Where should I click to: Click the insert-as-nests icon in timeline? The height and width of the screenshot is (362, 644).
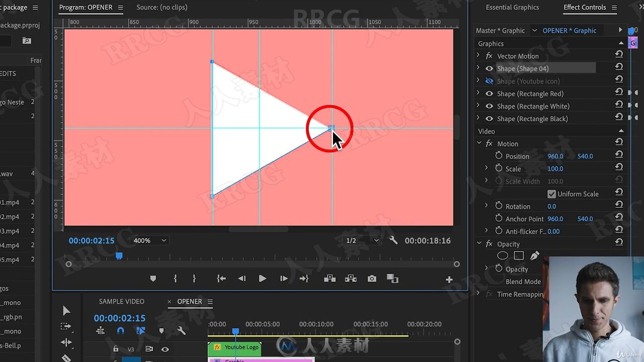coord(100,331)
